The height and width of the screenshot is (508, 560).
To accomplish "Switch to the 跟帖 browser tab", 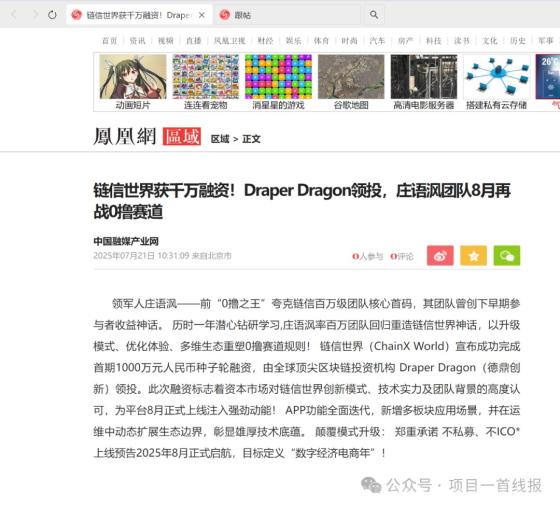I will click(286, 15).
